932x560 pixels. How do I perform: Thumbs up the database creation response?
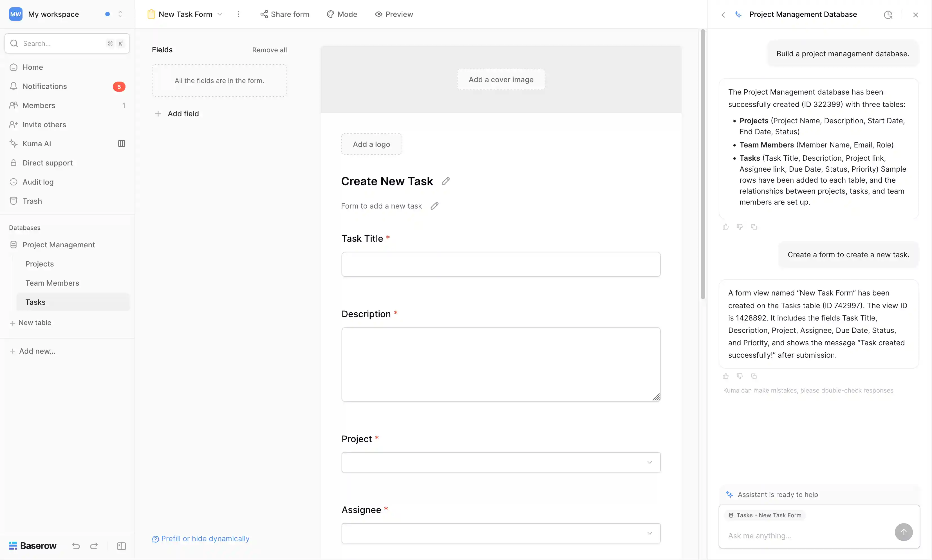coord(726,227)
